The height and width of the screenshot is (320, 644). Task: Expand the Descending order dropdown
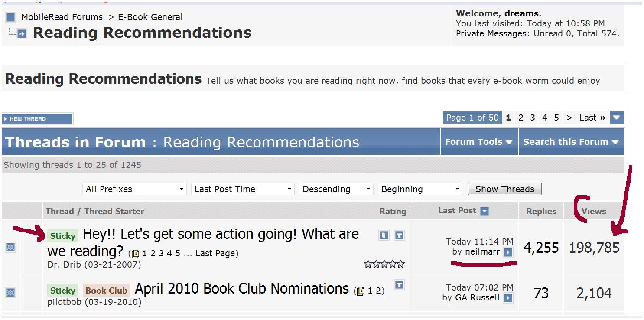tap(336, 189)
